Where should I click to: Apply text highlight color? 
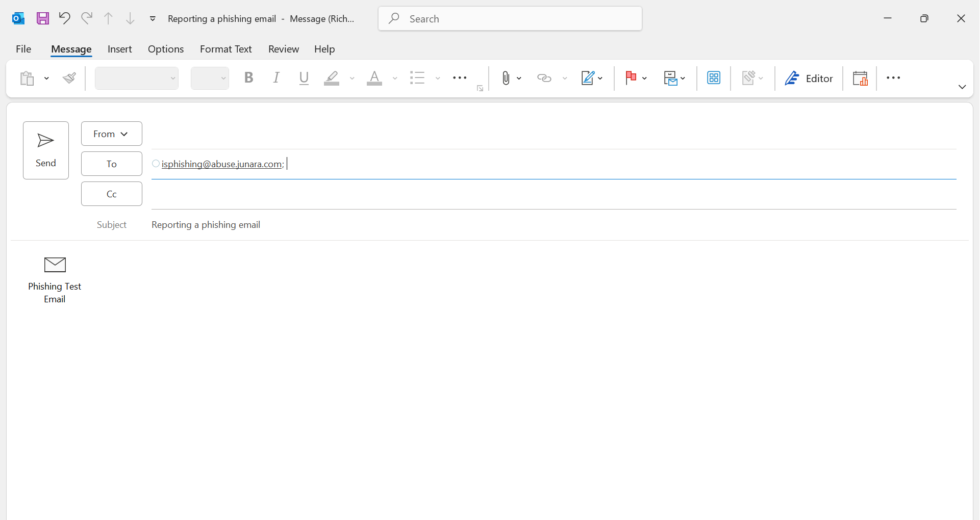[x=332, y=78]
